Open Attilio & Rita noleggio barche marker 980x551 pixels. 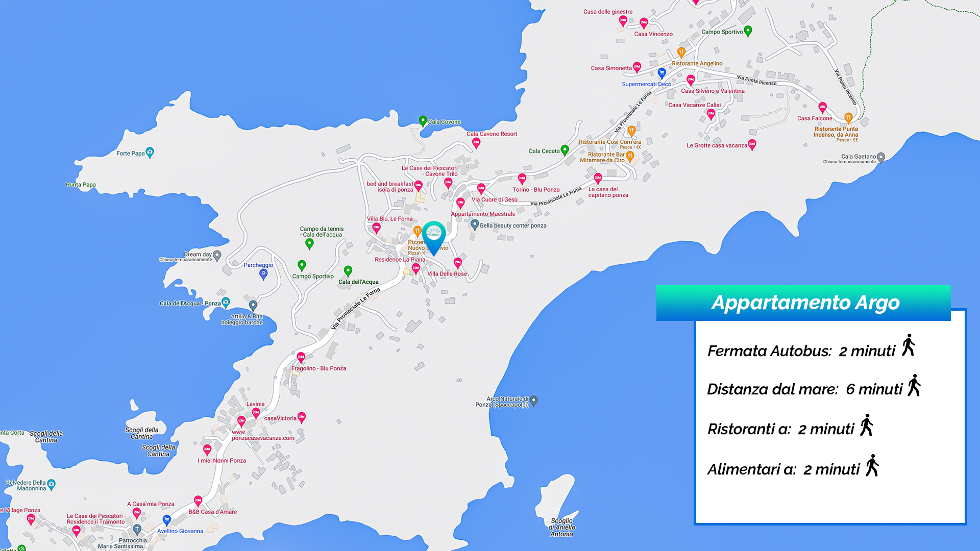point(253,306)
